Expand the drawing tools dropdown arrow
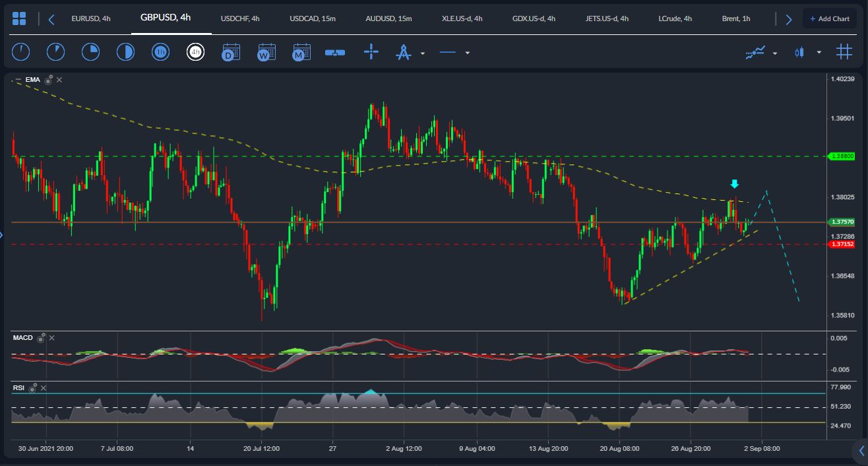Screen dimensions: 868x466 click(x=423, y=53)
